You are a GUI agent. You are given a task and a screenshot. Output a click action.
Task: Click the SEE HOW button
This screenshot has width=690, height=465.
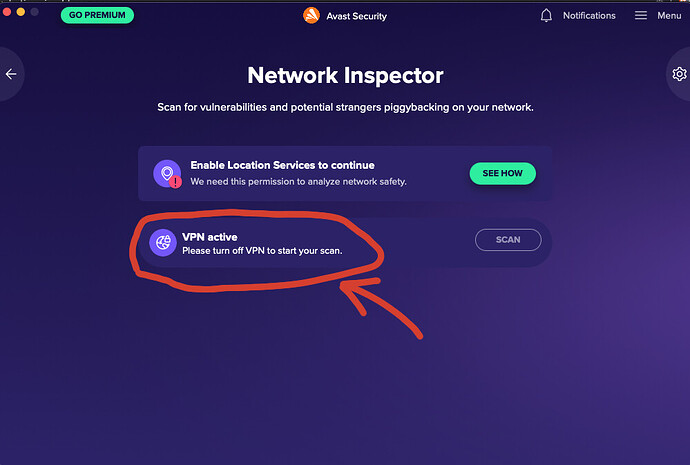pos(503,173)
